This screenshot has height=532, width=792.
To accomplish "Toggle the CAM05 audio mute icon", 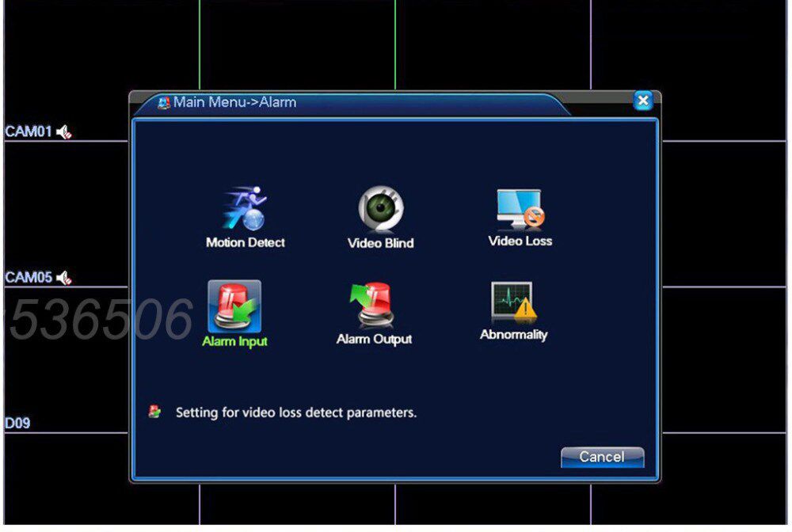I will 64,278.
